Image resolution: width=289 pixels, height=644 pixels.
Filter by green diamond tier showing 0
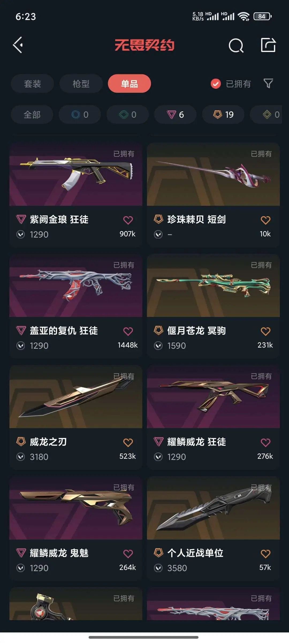pos(128,115)
